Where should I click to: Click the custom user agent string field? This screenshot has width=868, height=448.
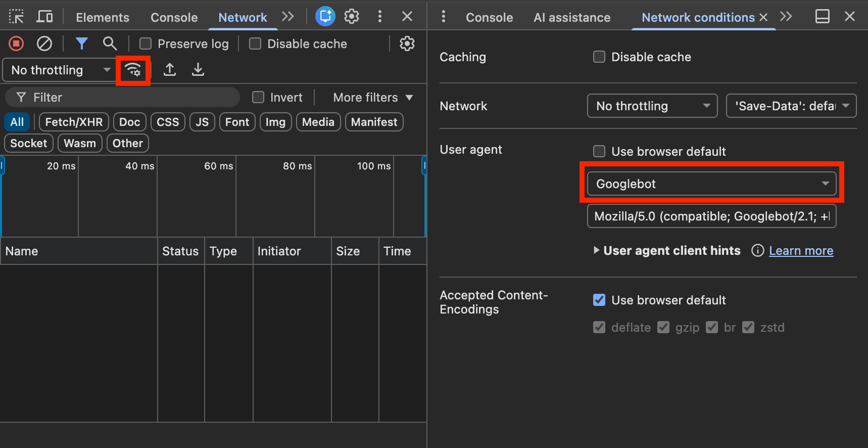[711, 216]
